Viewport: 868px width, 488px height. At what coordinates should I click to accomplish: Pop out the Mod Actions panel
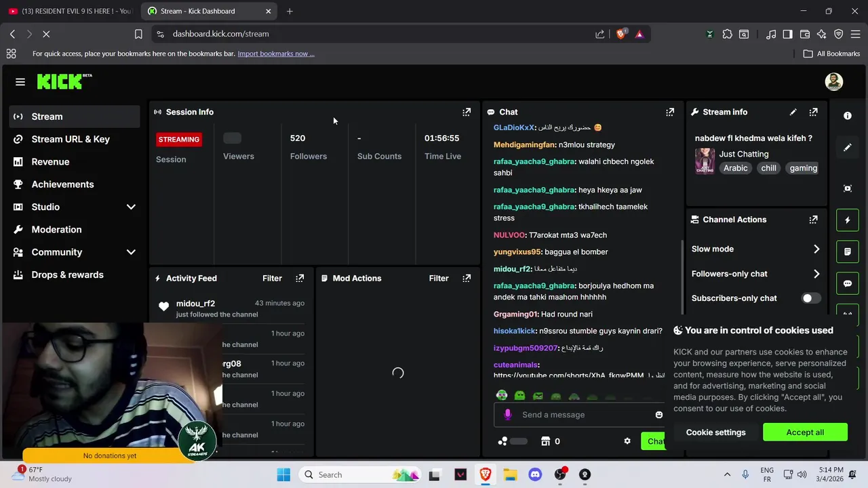467,278
